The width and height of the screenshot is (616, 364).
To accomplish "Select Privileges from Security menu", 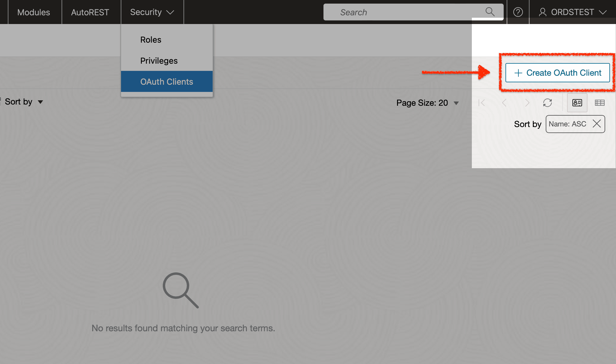I will click(159, 61).
